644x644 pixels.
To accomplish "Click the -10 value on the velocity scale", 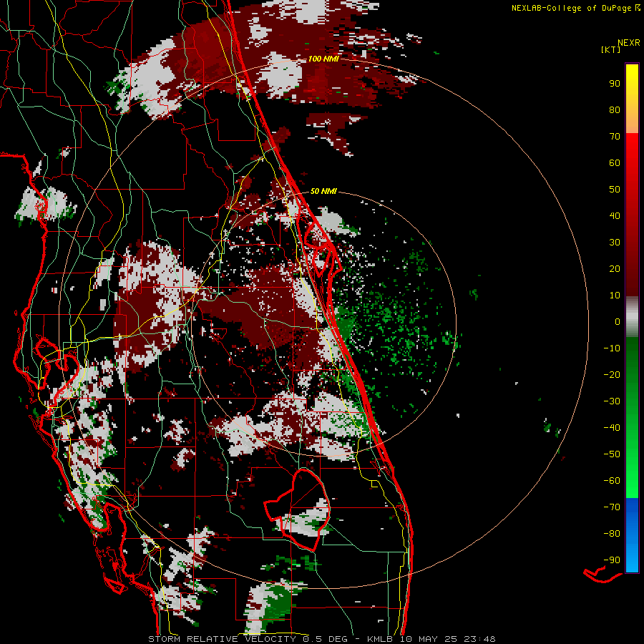I will [612, 348].
